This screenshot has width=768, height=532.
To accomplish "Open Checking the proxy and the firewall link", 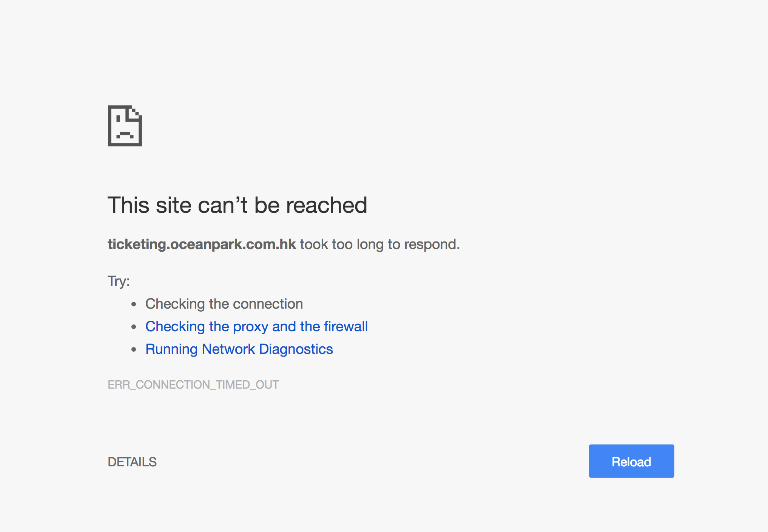I will (256, 326).
